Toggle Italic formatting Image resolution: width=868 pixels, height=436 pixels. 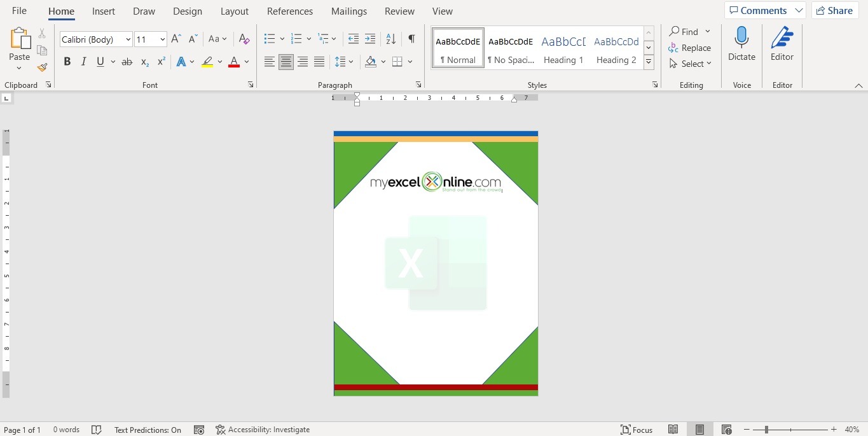[84, 62]
